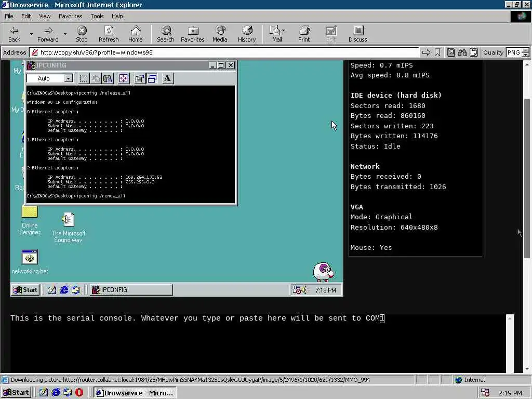Click Copy icon in IPCONFIG toolbar
This screenshot has height=399, width=532.
point(96,78)
